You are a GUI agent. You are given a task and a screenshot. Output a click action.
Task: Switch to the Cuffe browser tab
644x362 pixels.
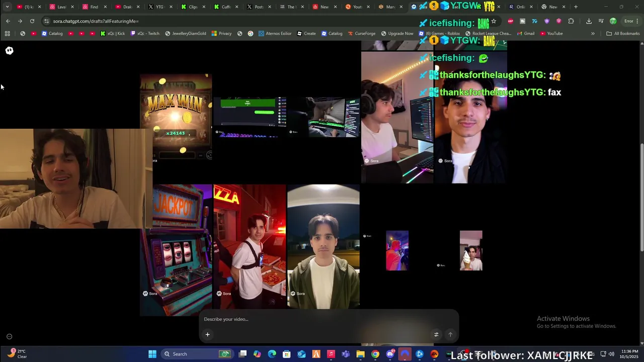pos(226,7)
